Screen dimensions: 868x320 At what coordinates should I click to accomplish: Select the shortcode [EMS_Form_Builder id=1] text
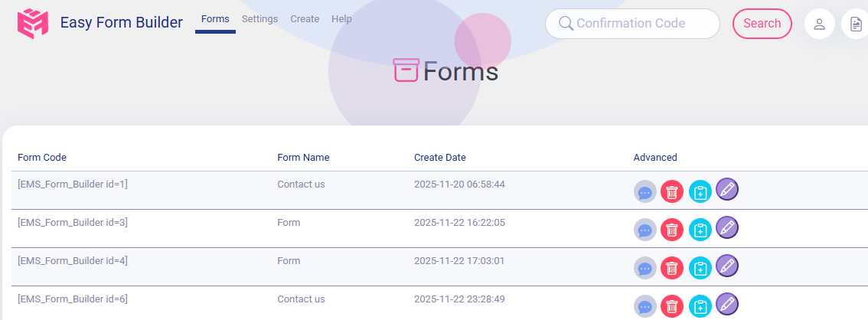coord(73,184)
